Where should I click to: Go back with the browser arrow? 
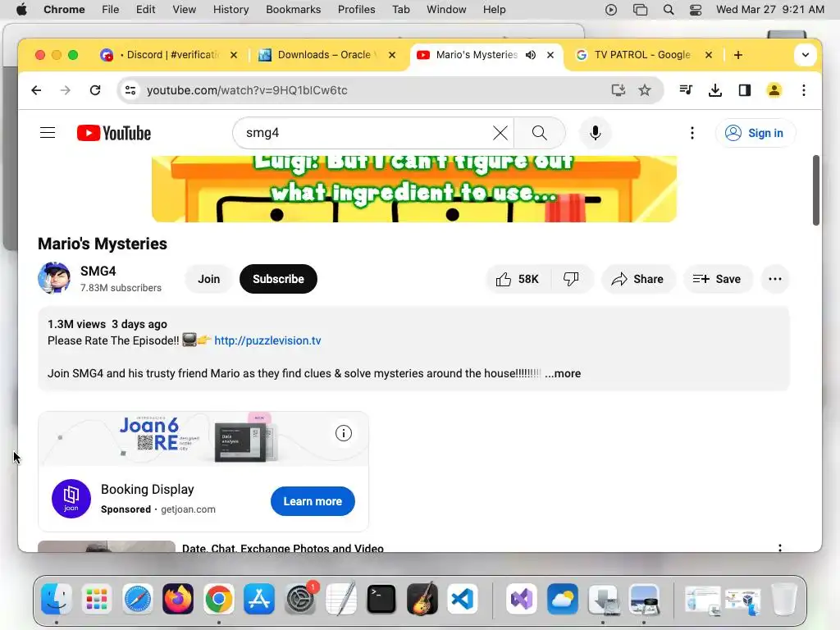[x=36, y=90]
